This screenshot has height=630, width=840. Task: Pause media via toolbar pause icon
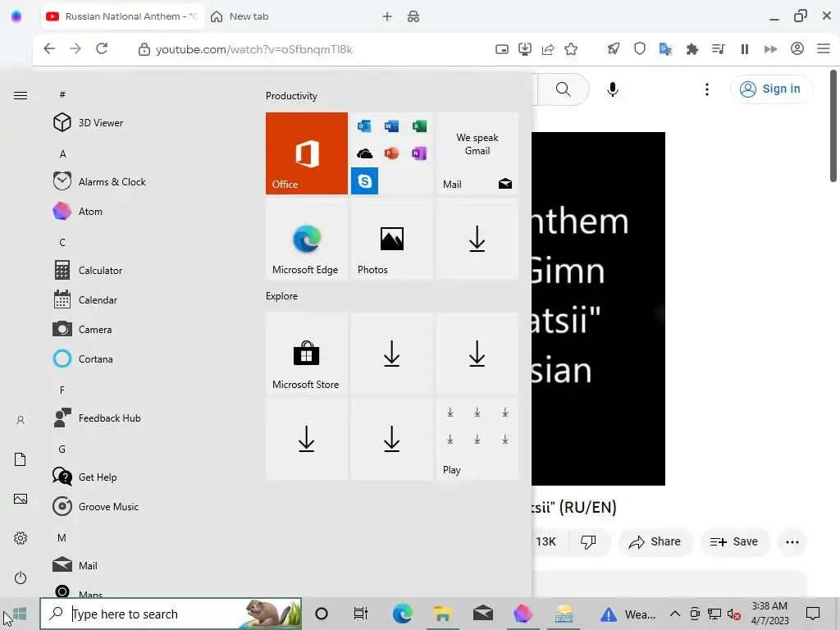[x=745, y=49]
